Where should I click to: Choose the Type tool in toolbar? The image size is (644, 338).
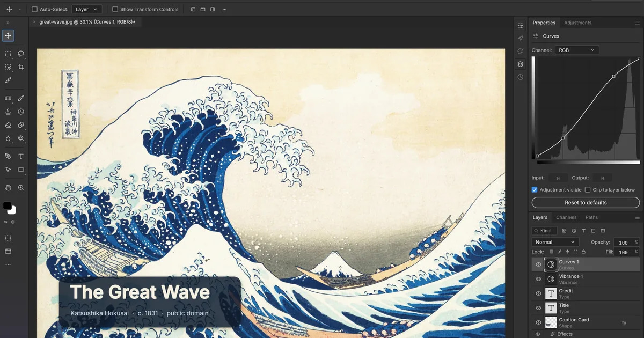(x=21, y=156)
